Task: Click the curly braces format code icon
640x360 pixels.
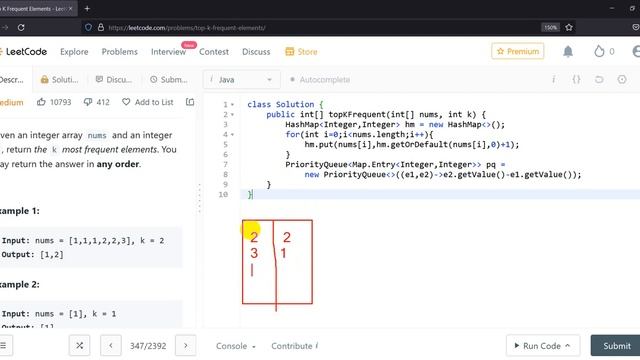Action: [576, 80]
